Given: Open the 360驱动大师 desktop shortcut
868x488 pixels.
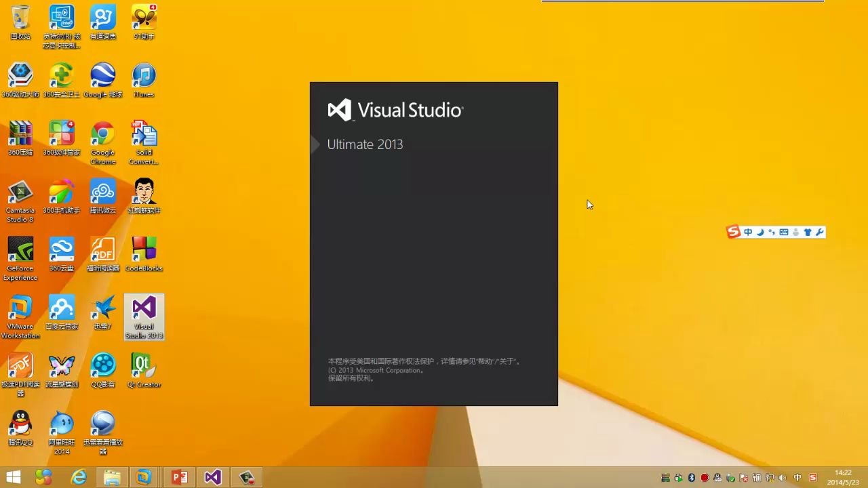Looking at the screenshot, I should pyautogui.click(x=20, y=81).
